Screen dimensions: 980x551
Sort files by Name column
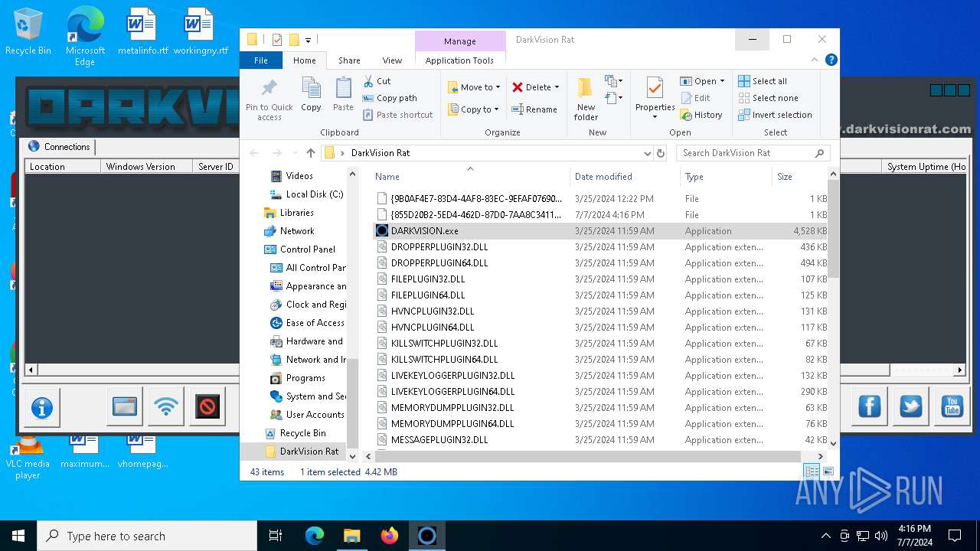[471, 177]
